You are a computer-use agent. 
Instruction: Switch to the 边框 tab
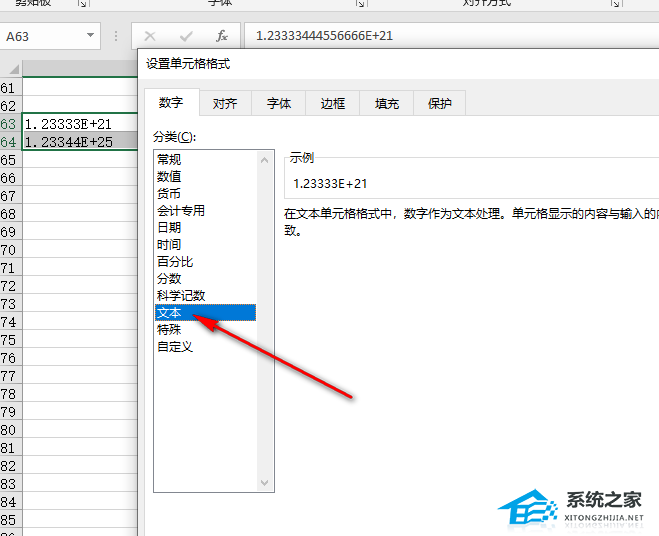pos(332,103)
